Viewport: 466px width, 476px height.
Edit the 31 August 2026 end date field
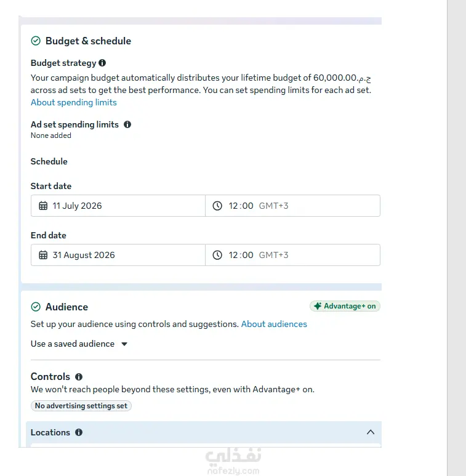(118, 255)
